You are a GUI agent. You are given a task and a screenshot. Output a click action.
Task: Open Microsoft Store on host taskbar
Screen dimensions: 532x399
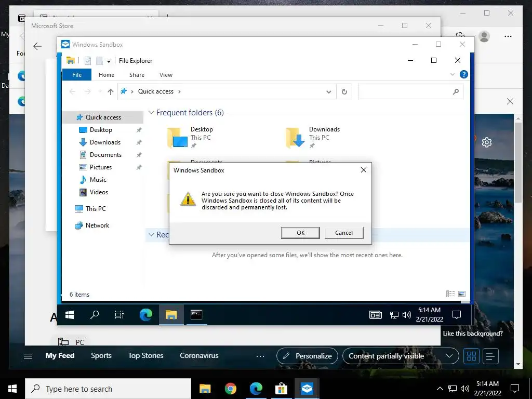point(281,389)
